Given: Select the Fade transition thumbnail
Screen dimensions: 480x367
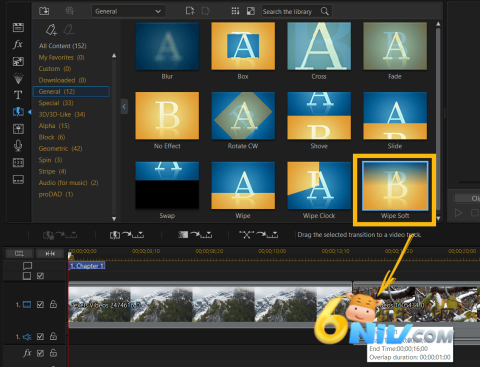Looking at the screenshot, I should 395,46.
